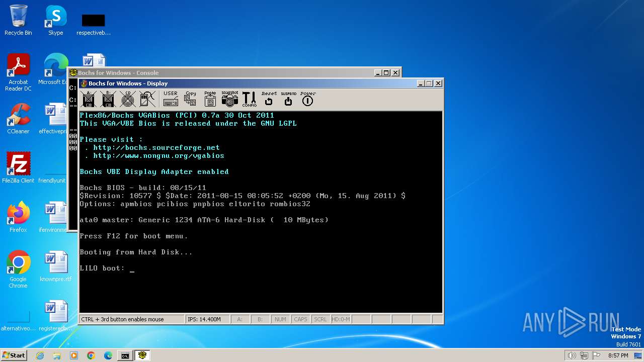Power off the emulated machine
The height and width of the screenshot is (362, 644).
click(308, 99)
